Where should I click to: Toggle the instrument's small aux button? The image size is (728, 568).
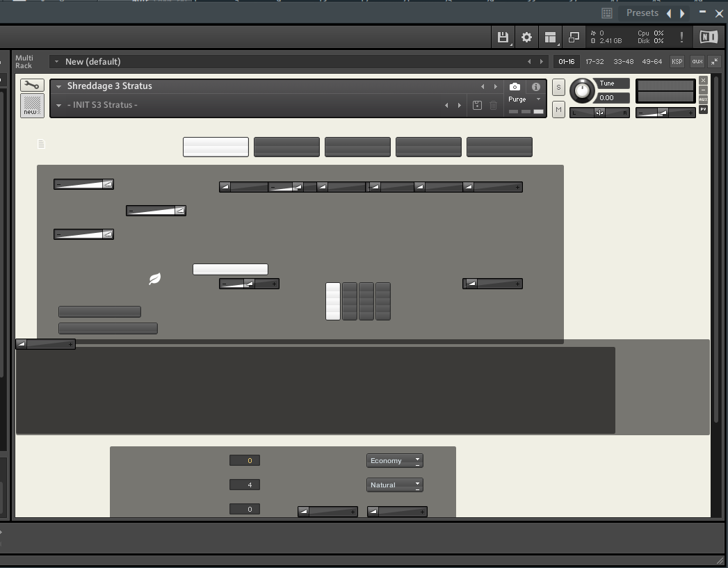[x=704, y=99]
